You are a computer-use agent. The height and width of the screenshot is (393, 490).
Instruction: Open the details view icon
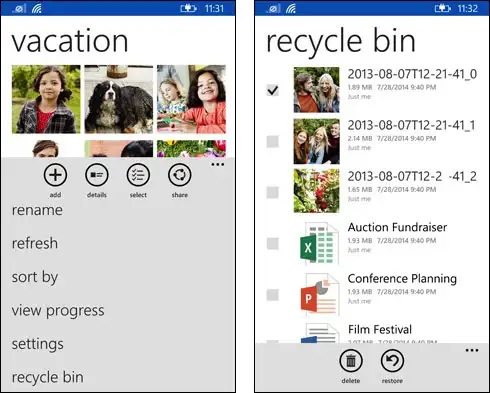[97, 175]
